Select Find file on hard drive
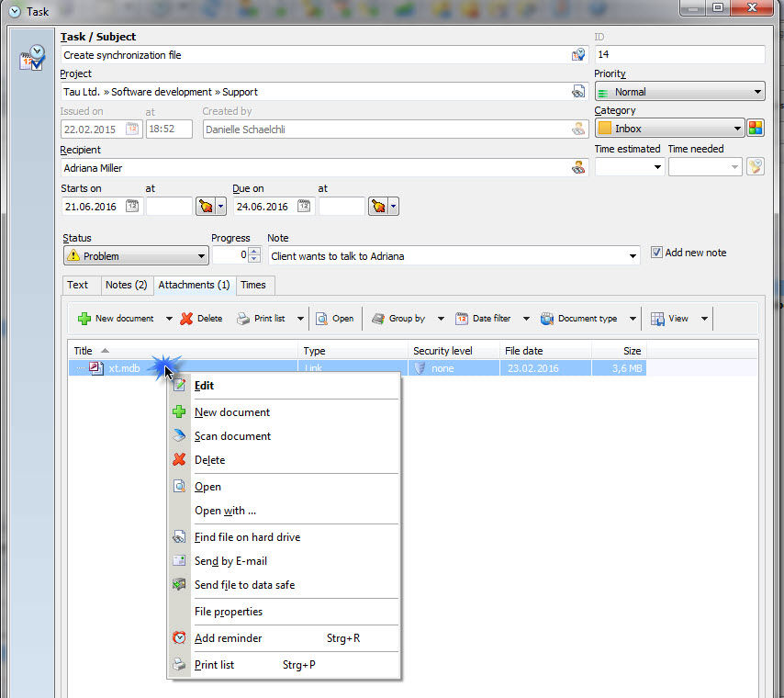The width and height of the screenshot is (784, 698). point(247,537)
